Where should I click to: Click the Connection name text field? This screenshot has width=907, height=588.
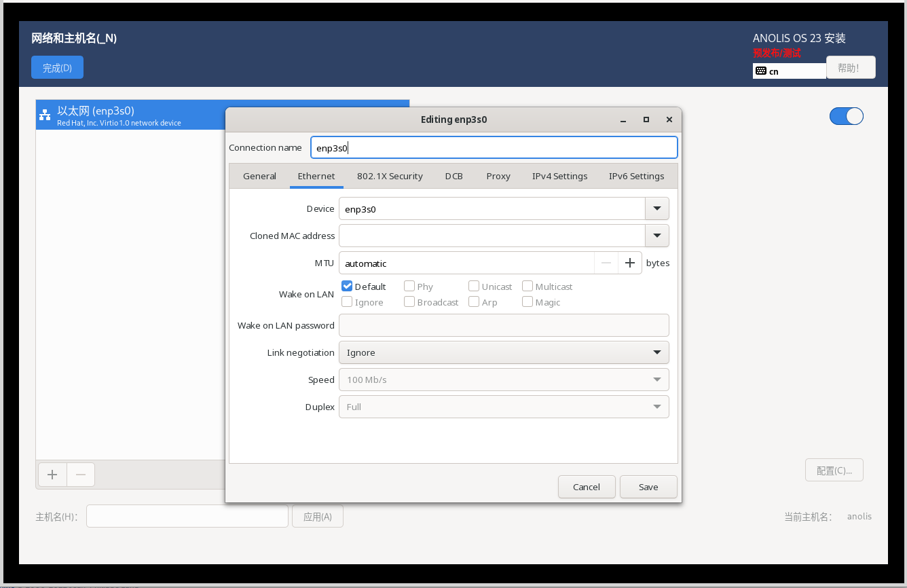pyautogui.click(x=494, y=148)
